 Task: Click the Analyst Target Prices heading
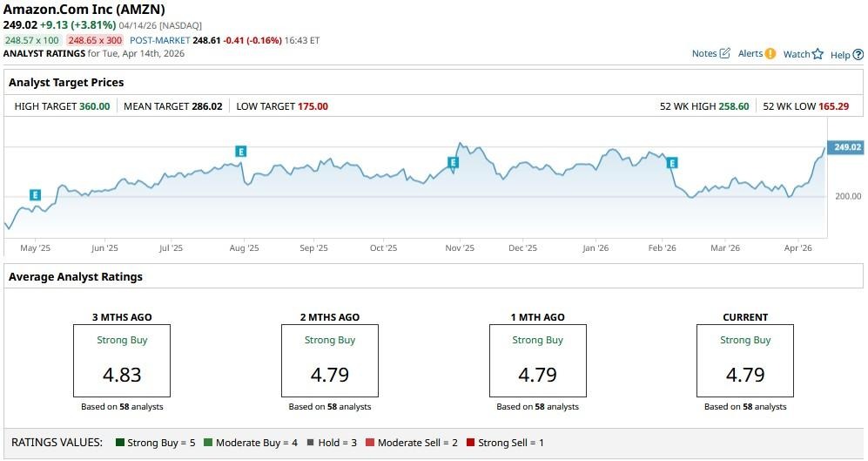[66, 83]
